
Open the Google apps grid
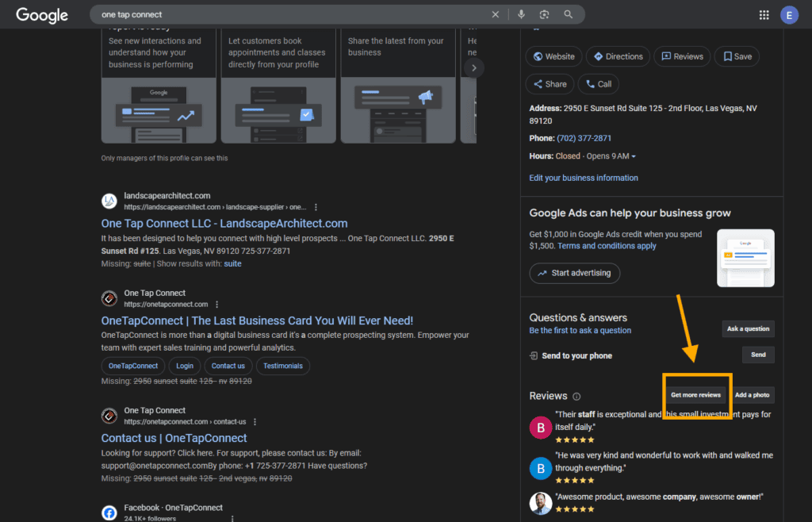pos(764,15)
